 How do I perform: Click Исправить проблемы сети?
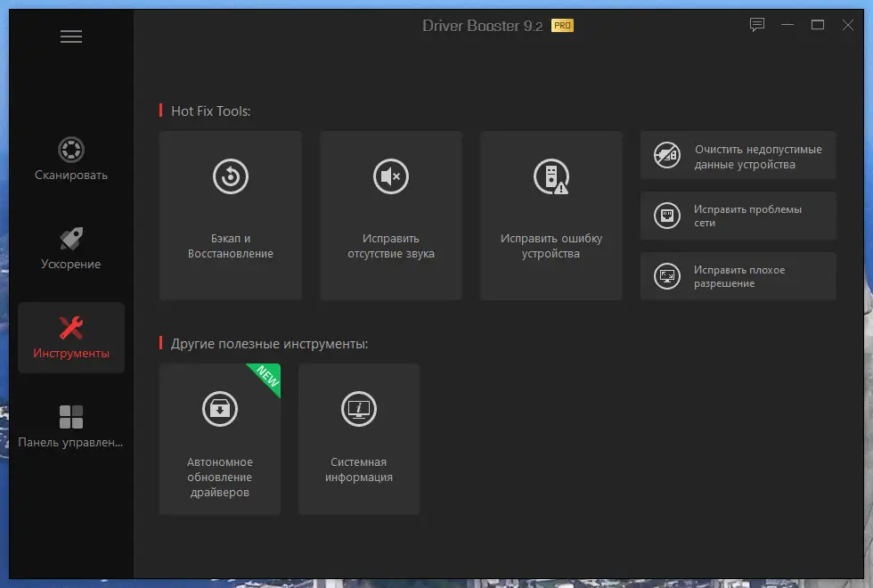738,216
